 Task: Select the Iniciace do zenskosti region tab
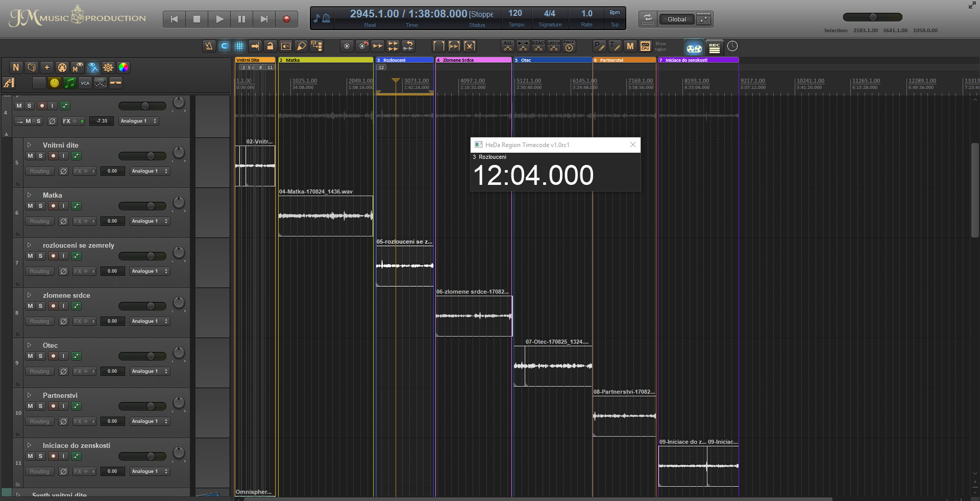pyautogui.click(x=698, y=60)
